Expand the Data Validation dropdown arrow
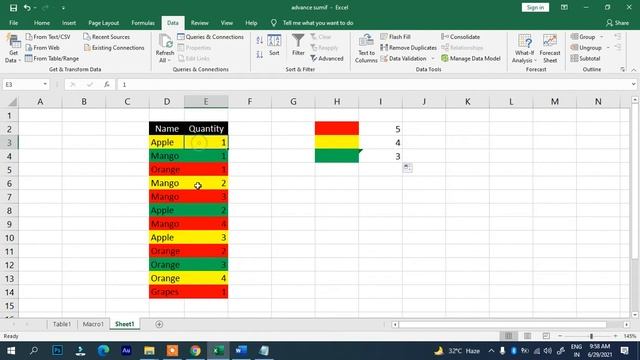This screenshot has height=360, width=640. point(433,58)
